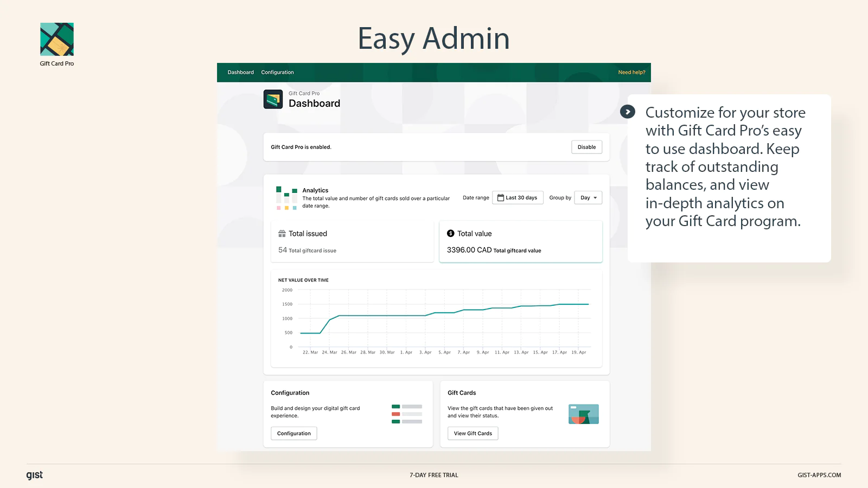Open the Last 30 days date range picker
This screenshot has width=868, height=488.
(518, 198)
